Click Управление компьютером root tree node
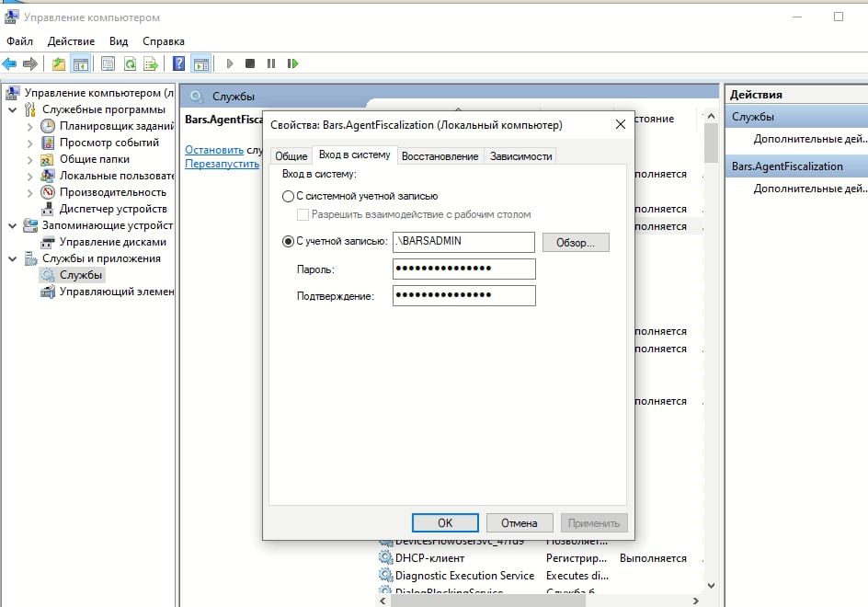 (99, 93)
